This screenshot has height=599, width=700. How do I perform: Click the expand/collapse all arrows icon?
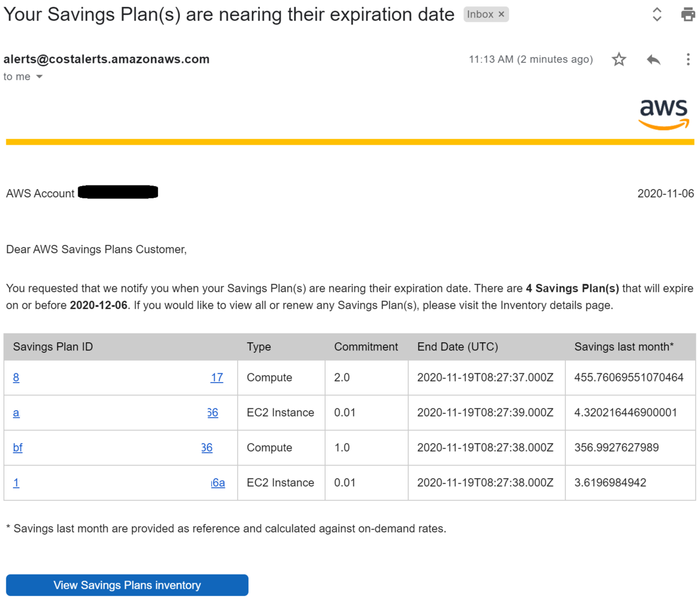[x=657, y=15]
